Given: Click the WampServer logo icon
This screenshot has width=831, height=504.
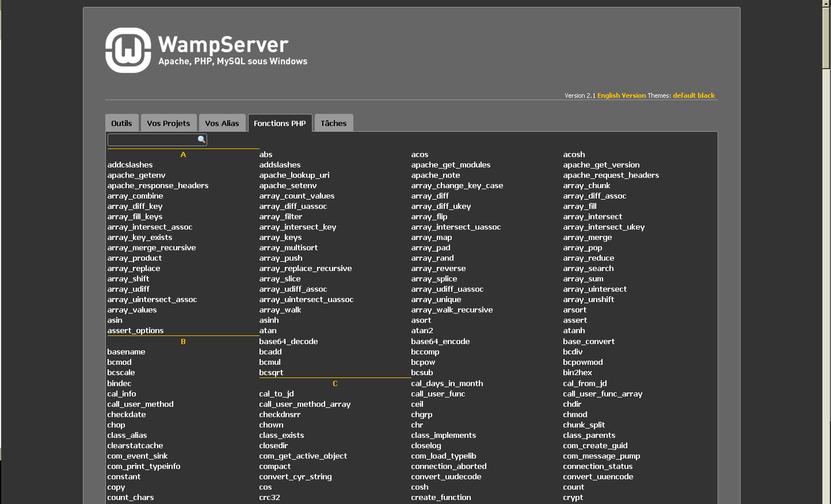Looking at the screenshot, I should pos(128,51).
